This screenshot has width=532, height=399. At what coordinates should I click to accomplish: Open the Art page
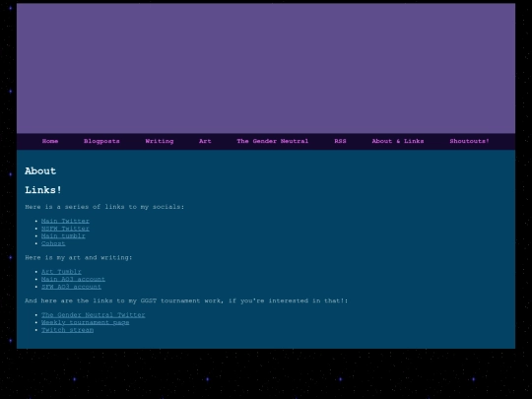point(205,141)
